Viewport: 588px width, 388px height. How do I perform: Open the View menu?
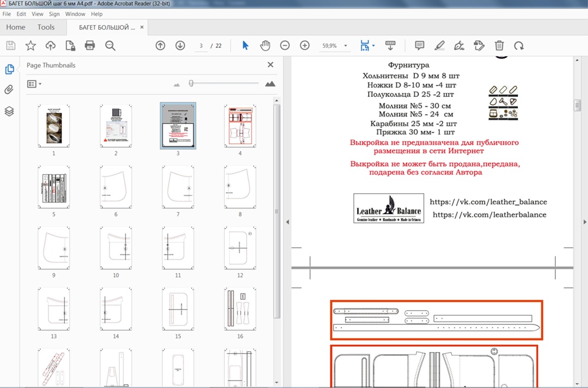point(38,14)
